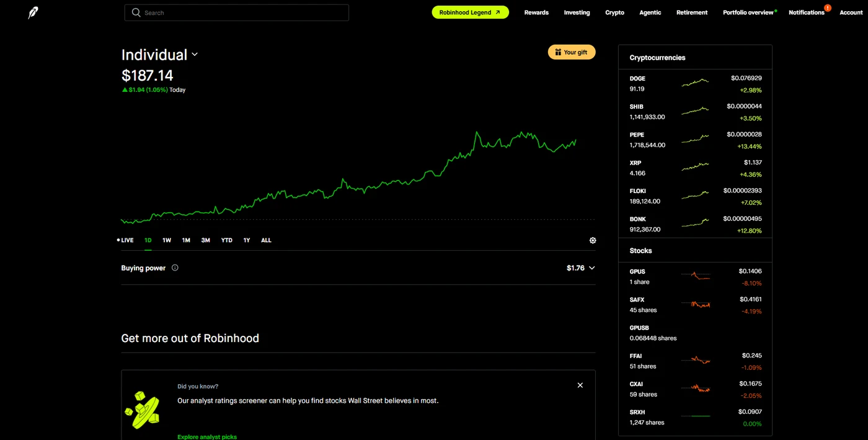Image resolution: width=868 pixels, height=440 pixels.
Task: Click the Robinhood Legend button
Action: [x=470, y=12]
